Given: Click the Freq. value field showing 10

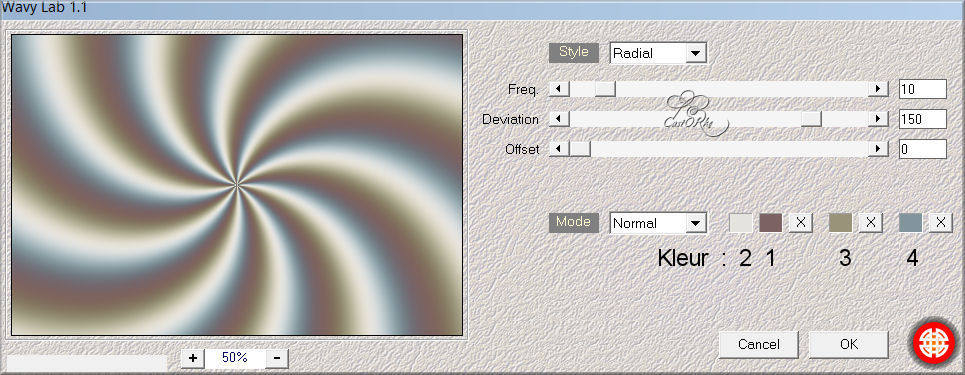Looking at the screenshot, I should click(923, 89).
